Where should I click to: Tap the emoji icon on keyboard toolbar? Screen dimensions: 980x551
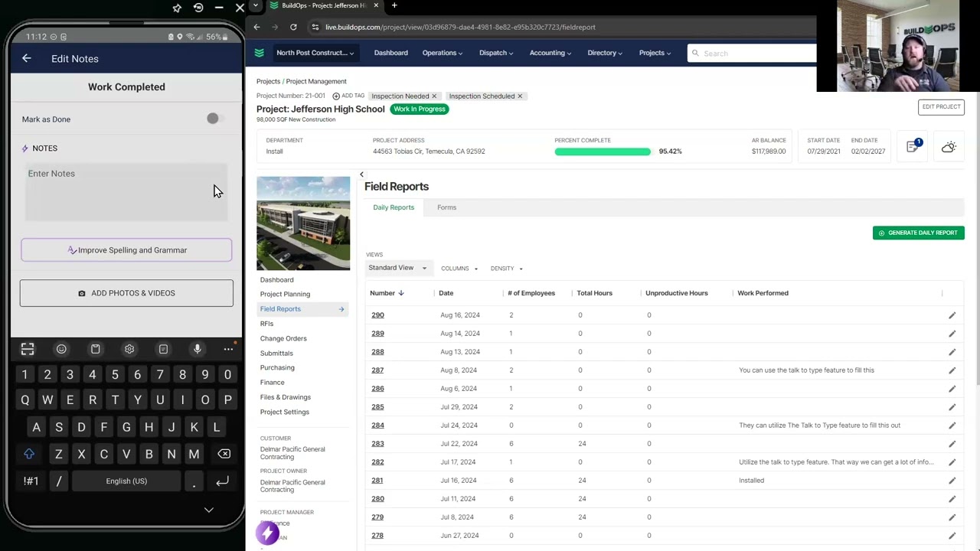click(x=61, y=349)
